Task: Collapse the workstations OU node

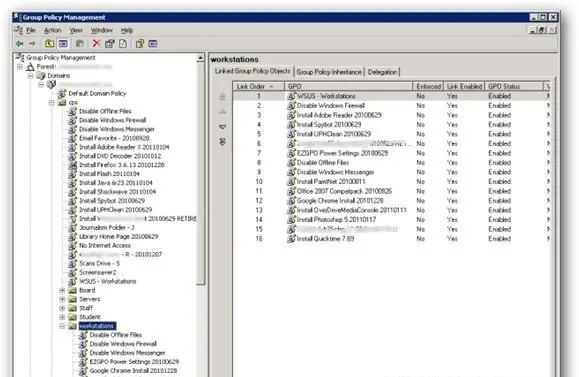Action: (x=62, y=326)
